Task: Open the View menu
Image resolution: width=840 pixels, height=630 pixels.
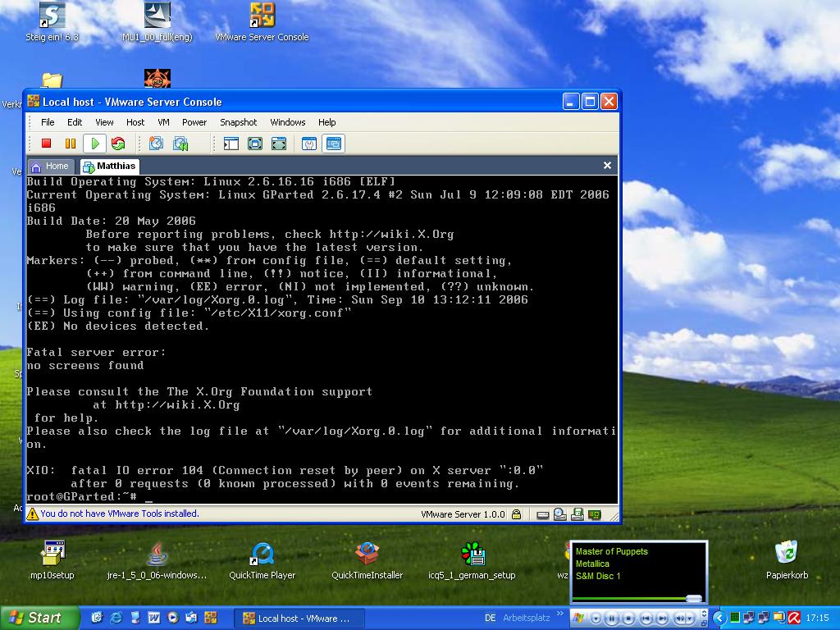Action: point(104,122)
